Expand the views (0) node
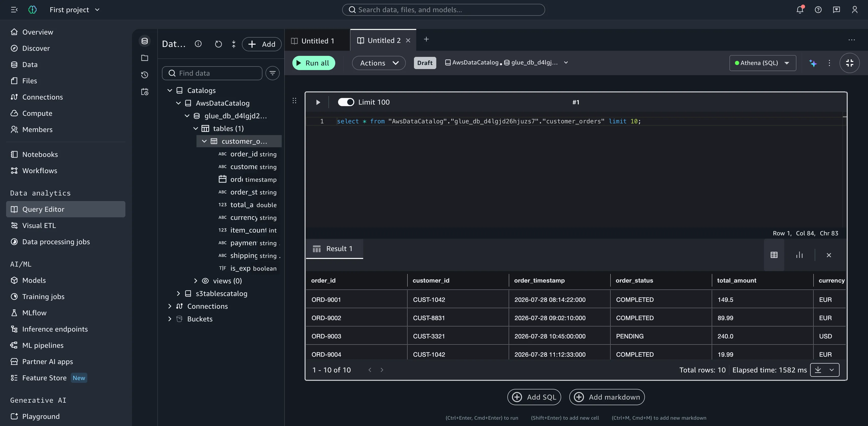The image size is (868, 426). coord(195,281)
